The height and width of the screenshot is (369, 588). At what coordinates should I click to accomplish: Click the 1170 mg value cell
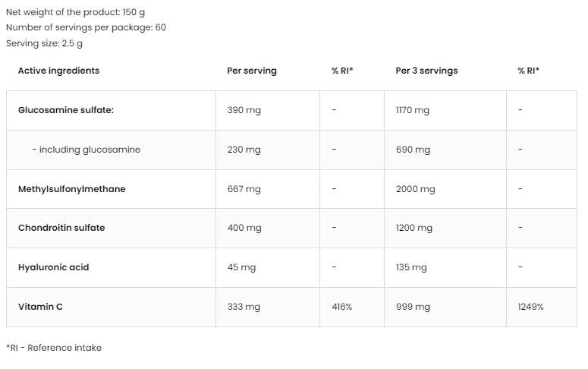pos(412,110)
